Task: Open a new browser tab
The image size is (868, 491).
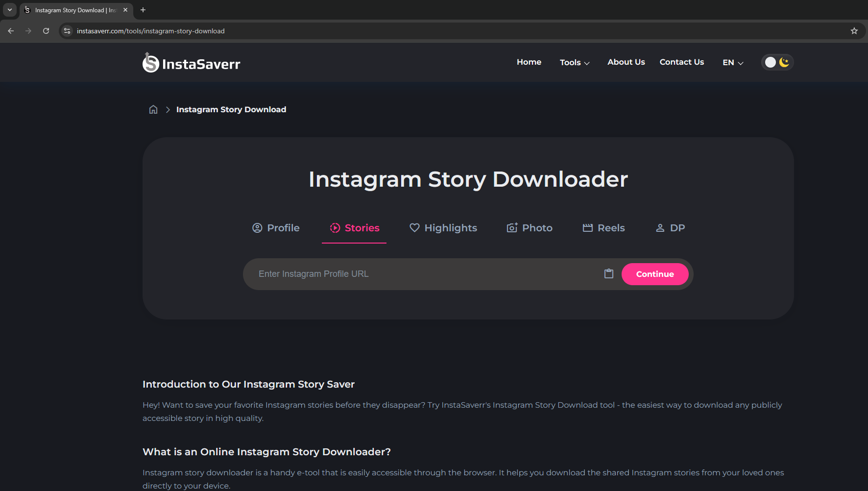Action: coord(143,10)
